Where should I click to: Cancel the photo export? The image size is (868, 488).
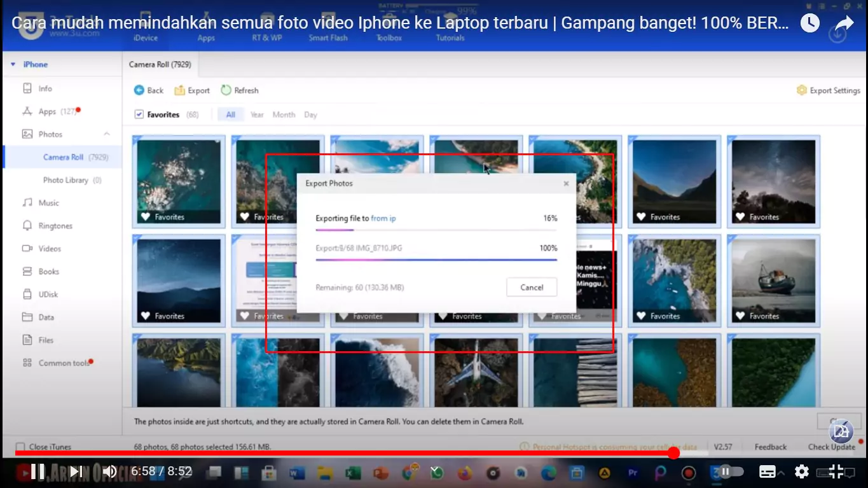click(532, 287)
